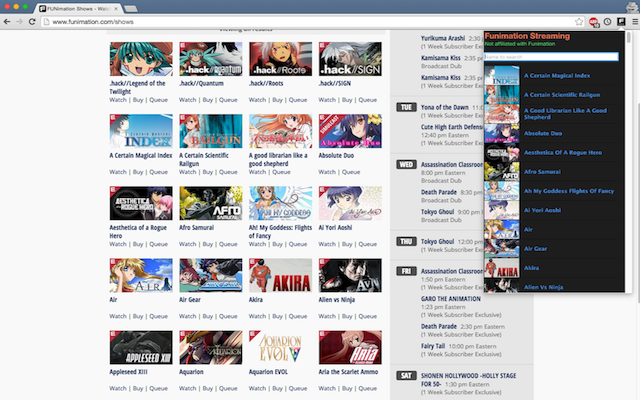The width and height of the screenshot is (640, 400).
Task: Close the FUNimation Shows tab
Action: coord(116,8)
